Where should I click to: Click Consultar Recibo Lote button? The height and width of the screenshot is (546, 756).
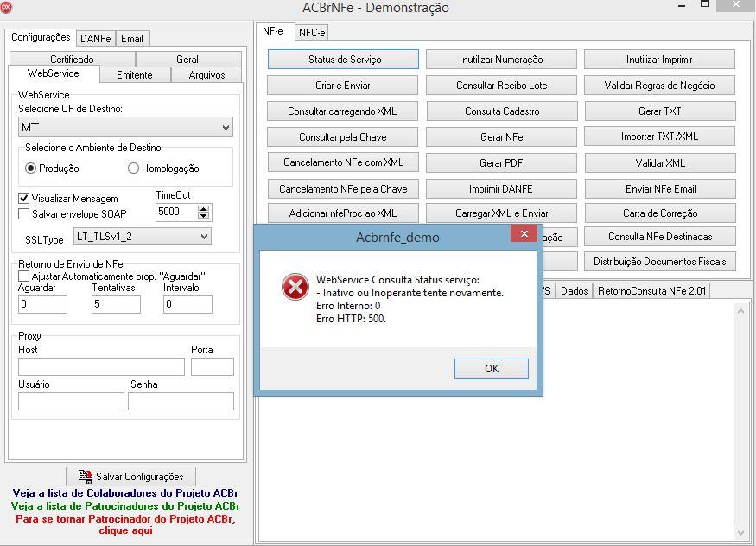(501, 86)
